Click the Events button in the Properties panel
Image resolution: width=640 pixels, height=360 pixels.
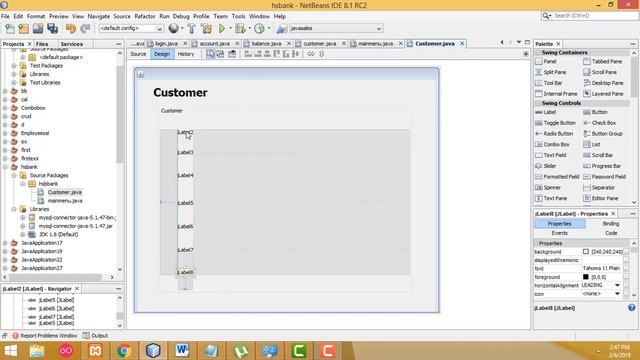click(x=559, y=233)
